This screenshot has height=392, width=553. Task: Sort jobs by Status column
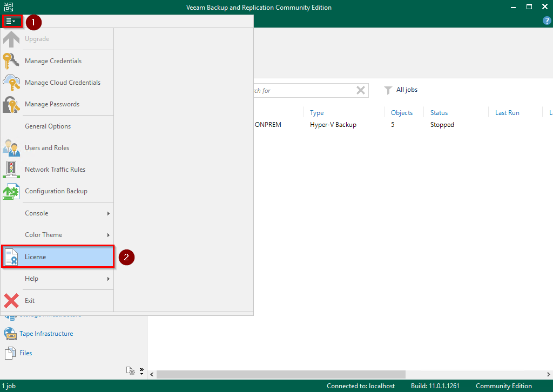[439, 113]
